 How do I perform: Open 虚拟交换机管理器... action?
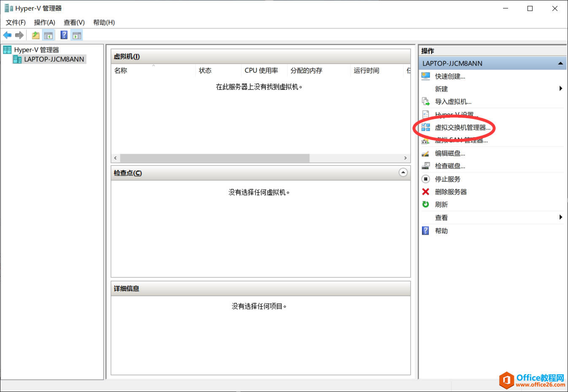(463, 127)
